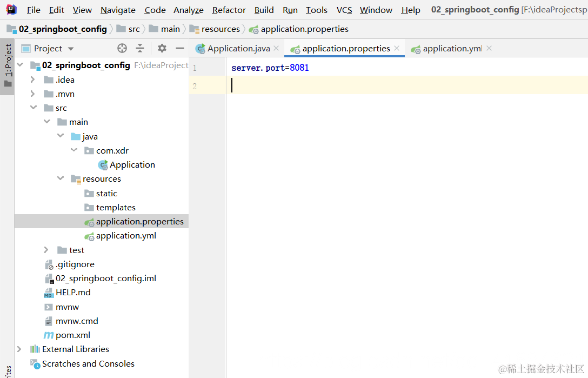The height and width of the screenshot is (378, 588).
Task: Toggle the 1: Project tool window button
Action: pos(8,67)
